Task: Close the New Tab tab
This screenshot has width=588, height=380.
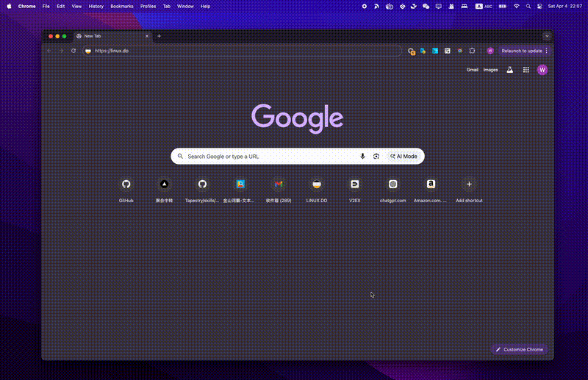Action: tap(146, 36)
